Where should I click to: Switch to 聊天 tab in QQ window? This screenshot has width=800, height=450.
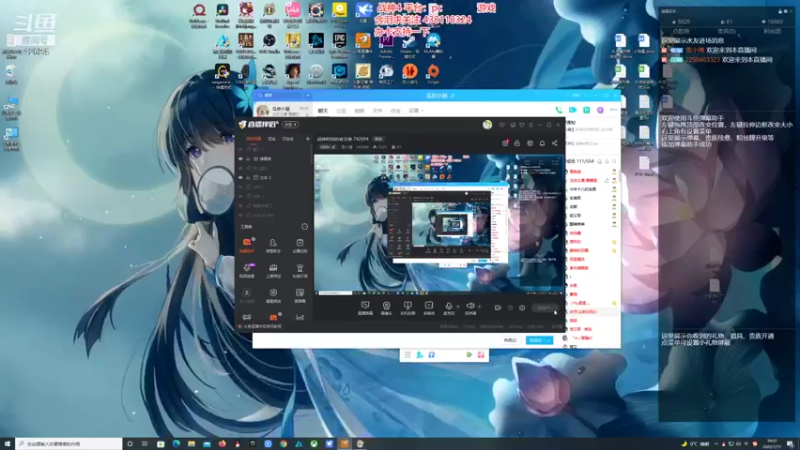point(323,110)
